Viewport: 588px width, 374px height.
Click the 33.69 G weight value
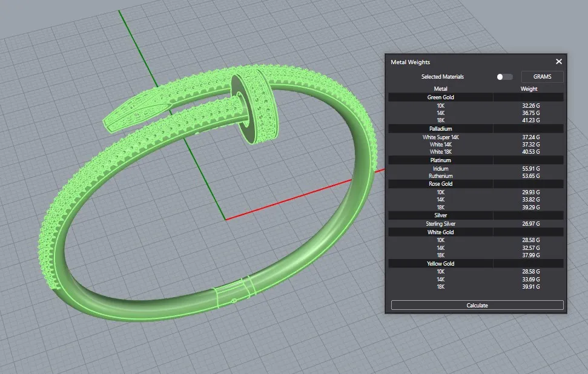point(531,280)
